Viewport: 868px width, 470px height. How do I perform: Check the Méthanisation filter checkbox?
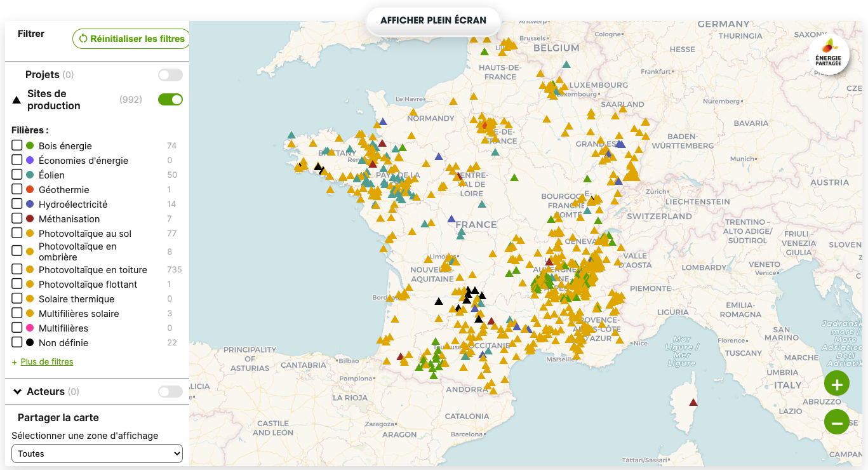[17, 218]
